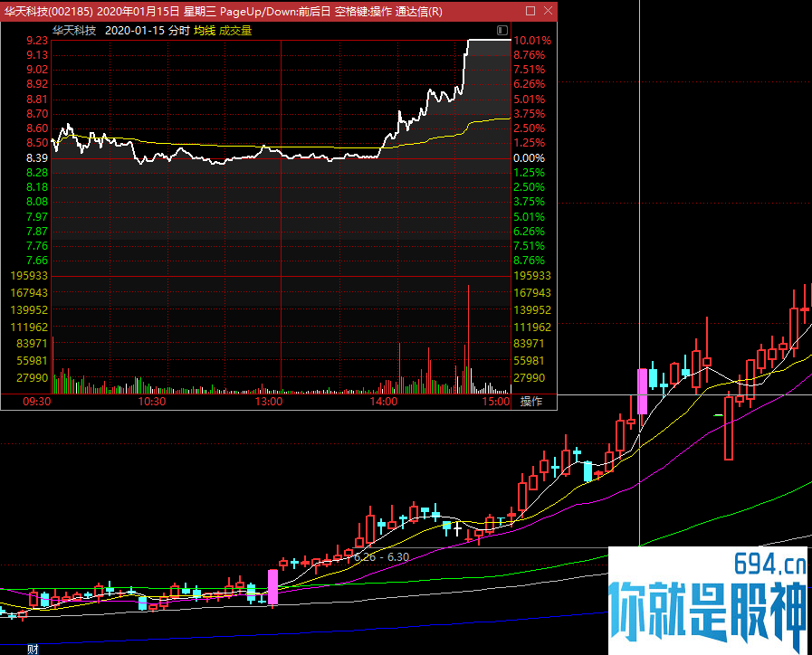Click the 财 marker at bottom left
The height and width of the screenshot is (655, 812).
pos(33,650)
